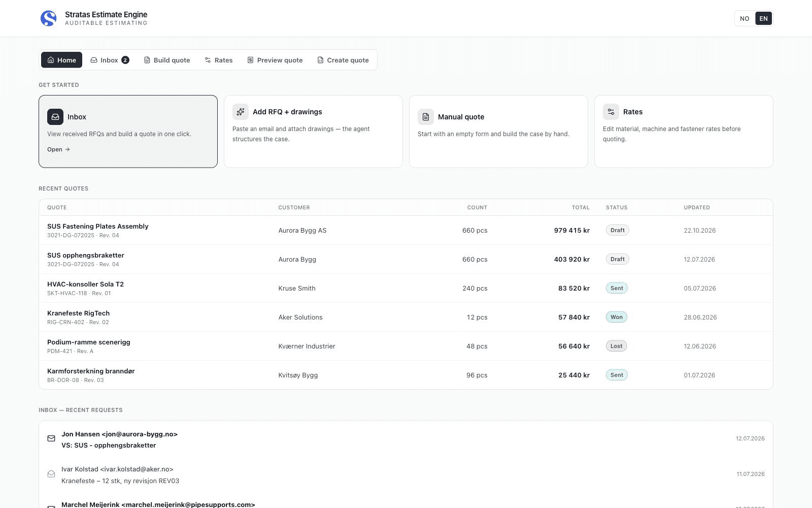
Task: Click the Inbox card tray icon
Action: [55, 117]
